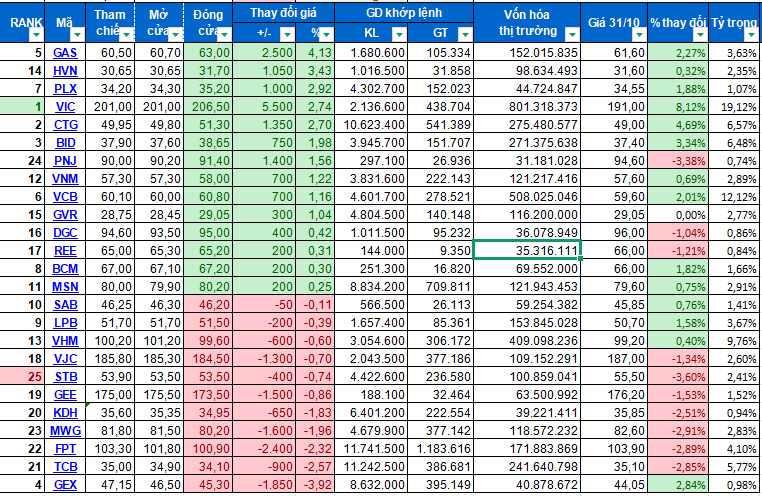
Task: Open the VNM ticker link
Action: pos(65,178)
